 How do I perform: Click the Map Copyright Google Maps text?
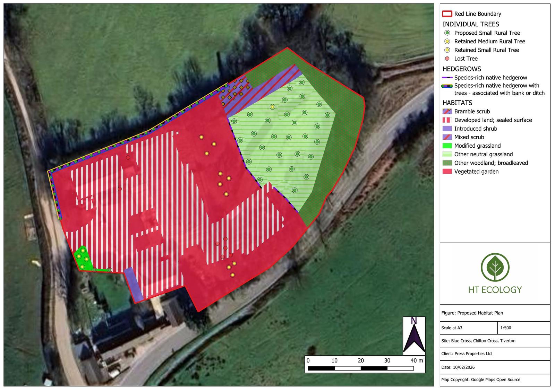(481, 380)
